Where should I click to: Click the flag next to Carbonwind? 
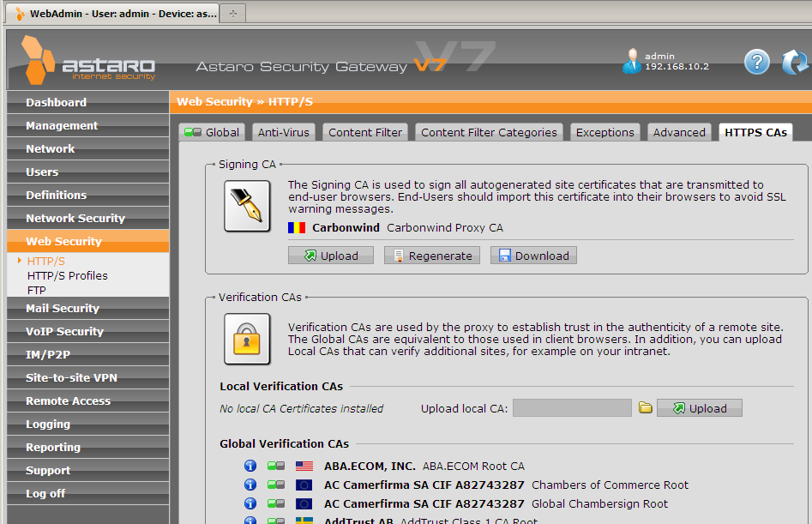point(297,228)
